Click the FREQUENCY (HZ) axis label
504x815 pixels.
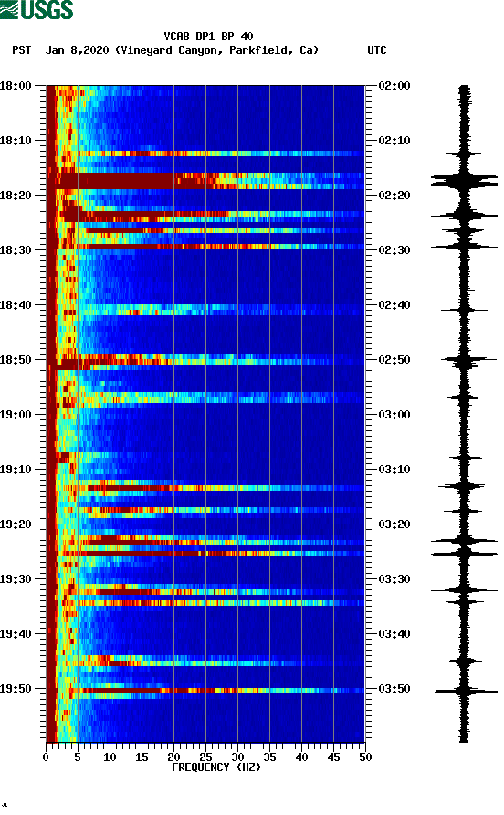(216, 767)
